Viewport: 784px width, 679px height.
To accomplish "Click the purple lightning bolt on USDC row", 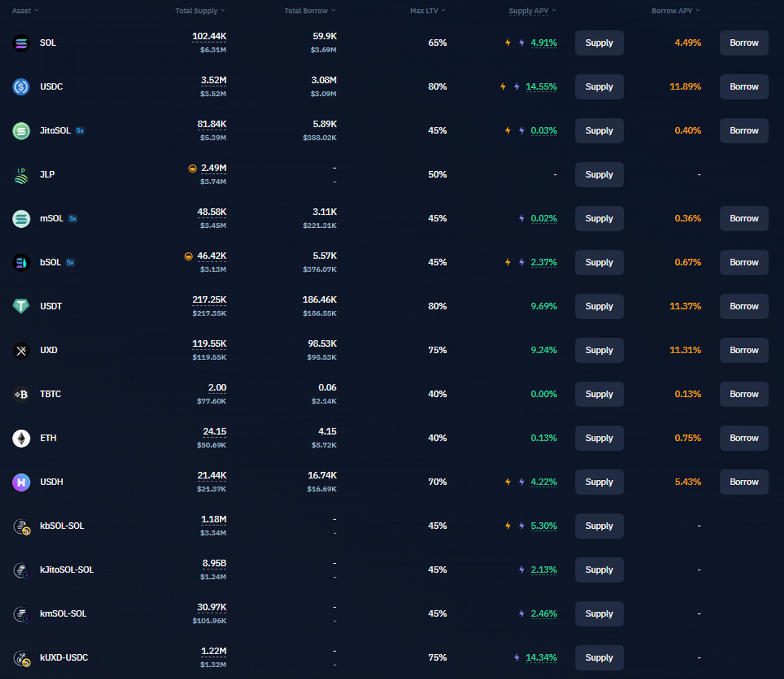I will [517, 87].
